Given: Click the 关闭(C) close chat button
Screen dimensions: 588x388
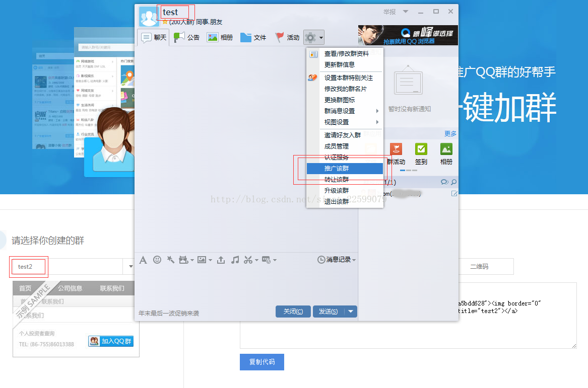Looking at the screenshot, I should (x=293, y=312).
